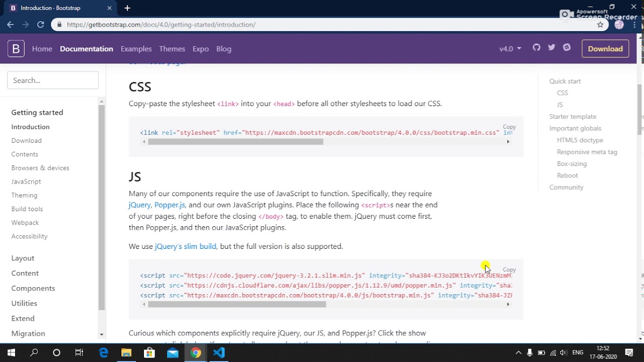Jump to Box-sizing in table of contents
Viewport: 644px width, 362px height.
(572, 164)
